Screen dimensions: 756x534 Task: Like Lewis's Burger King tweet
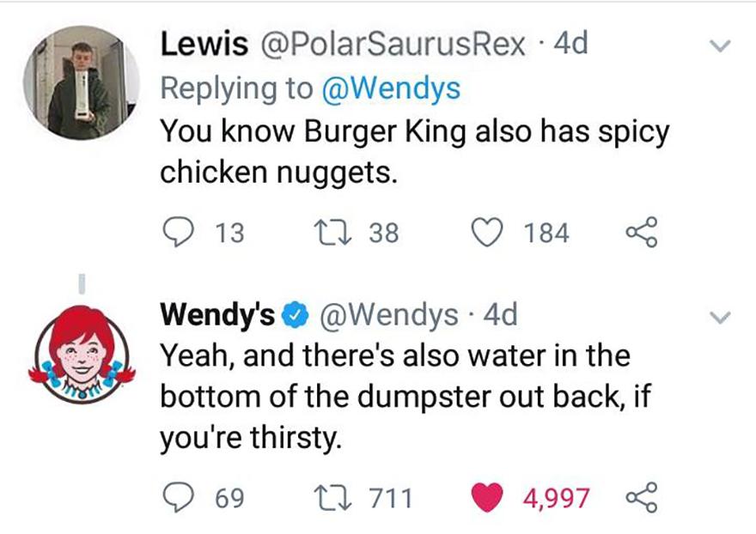(489, 232)
